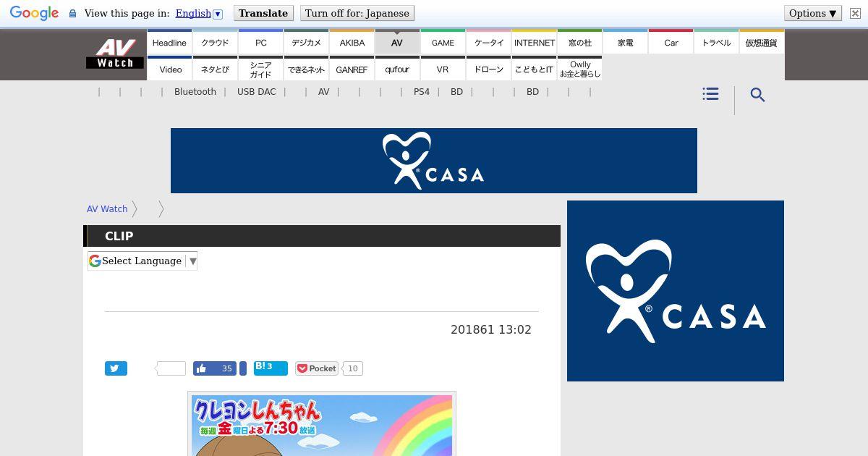Open the クラウド tab

pyautogui.click(x=215, y=42)
